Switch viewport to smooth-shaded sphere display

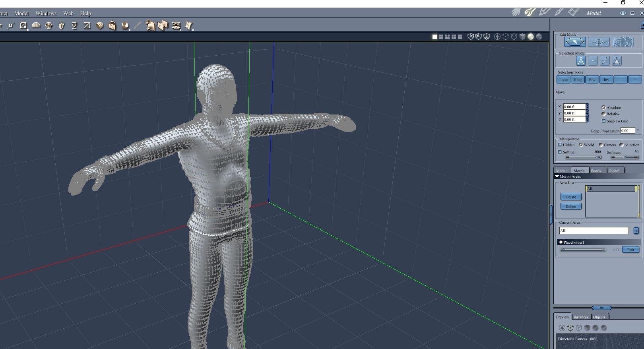[531, 37]
